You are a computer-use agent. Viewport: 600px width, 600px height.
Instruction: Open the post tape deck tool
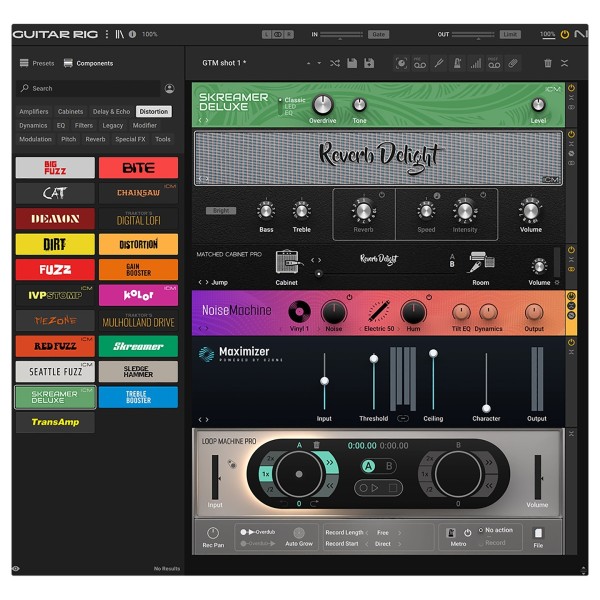point(494,63)
